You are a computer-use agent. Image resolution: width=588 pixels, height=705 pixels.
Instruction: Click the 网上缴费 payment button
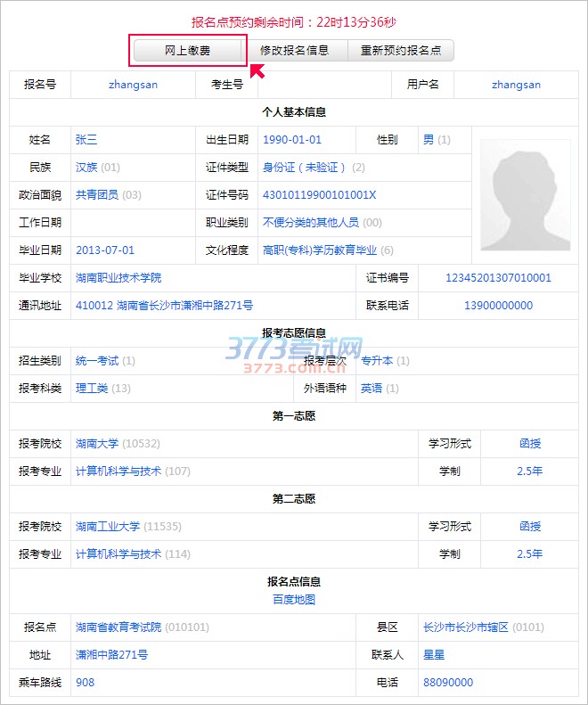point(188,51)
